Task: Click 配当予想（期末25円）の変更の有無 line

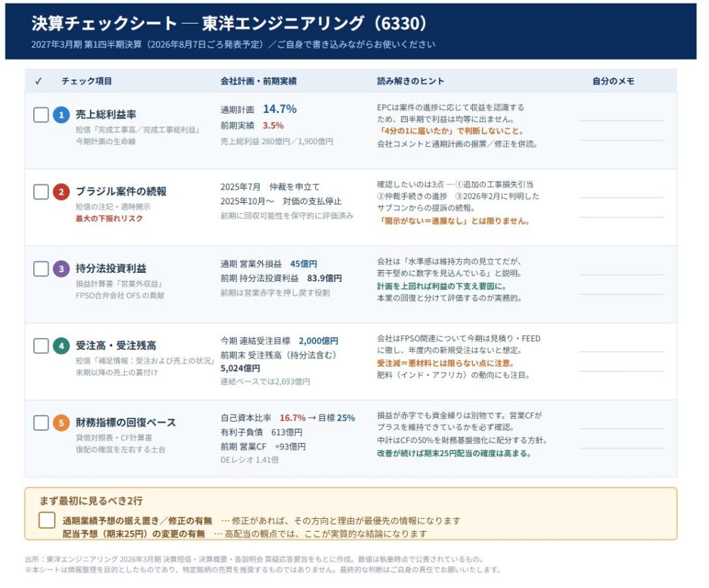Action: tap(244, 534)
